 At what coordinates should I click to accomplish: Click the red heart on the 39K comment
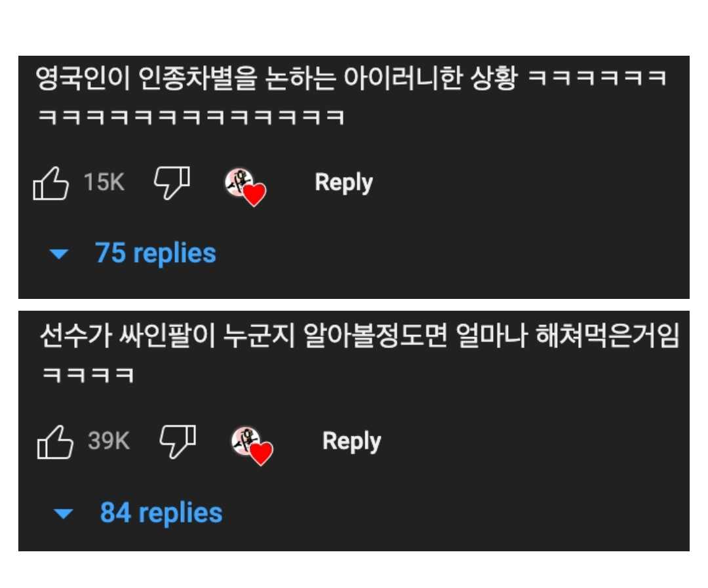click(x=261, y=453)
